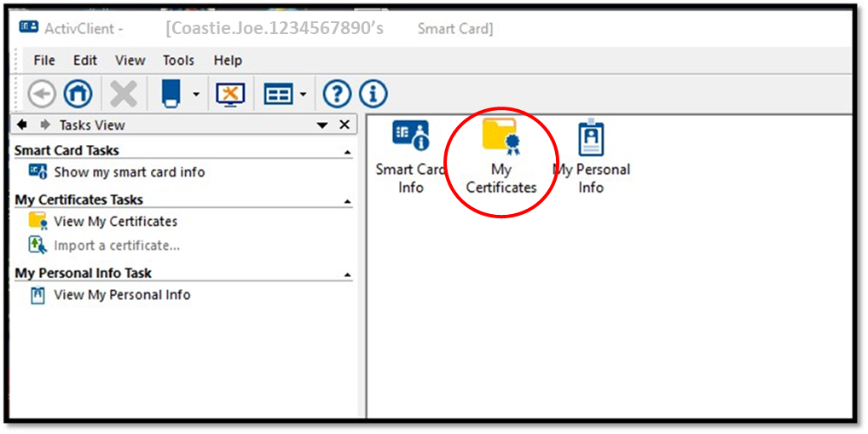Close the Tasks View pane

click(344, 125)
